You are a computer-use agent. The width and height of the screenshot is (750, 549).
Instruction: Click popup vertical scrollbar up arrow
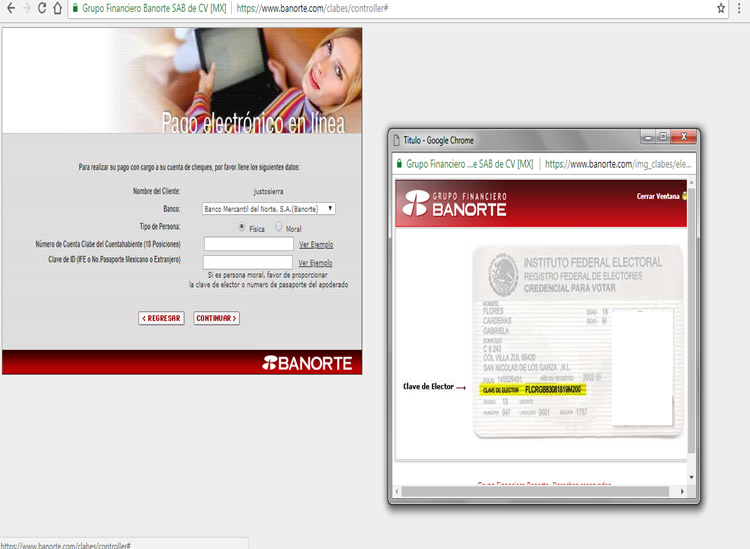coord(691,183)
